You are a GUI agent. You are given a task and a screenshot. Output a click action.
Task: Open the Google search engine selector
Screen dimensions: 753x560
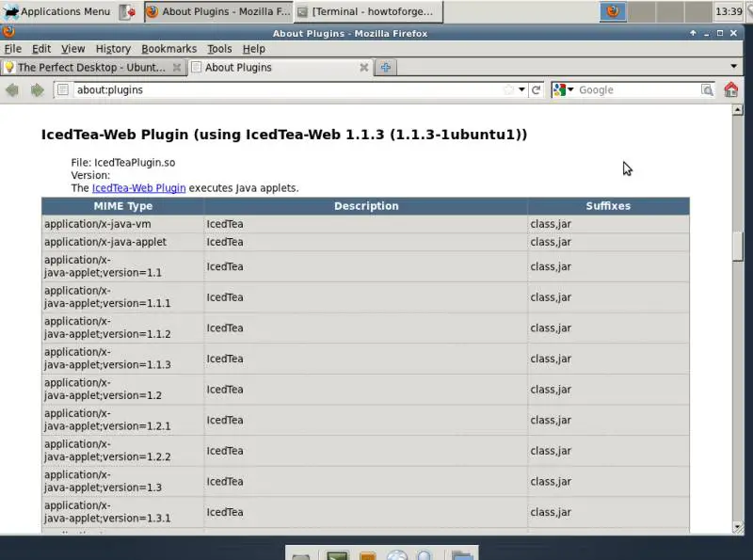pos(563,89)
